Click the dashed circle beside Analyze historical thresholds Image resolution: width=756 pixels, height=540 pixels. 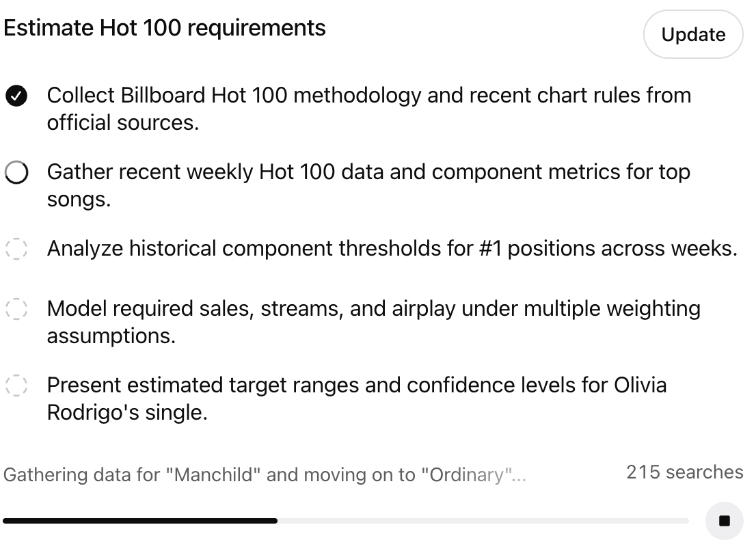pyautogui.click(x=16, y=249)
